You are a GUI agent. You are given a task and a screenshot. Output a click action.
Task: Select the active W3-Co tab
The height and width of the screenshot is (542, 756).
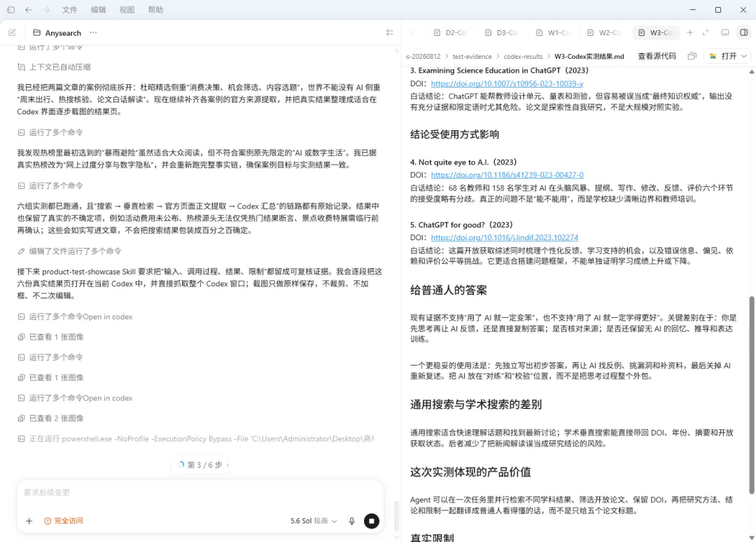click(655, 32)
